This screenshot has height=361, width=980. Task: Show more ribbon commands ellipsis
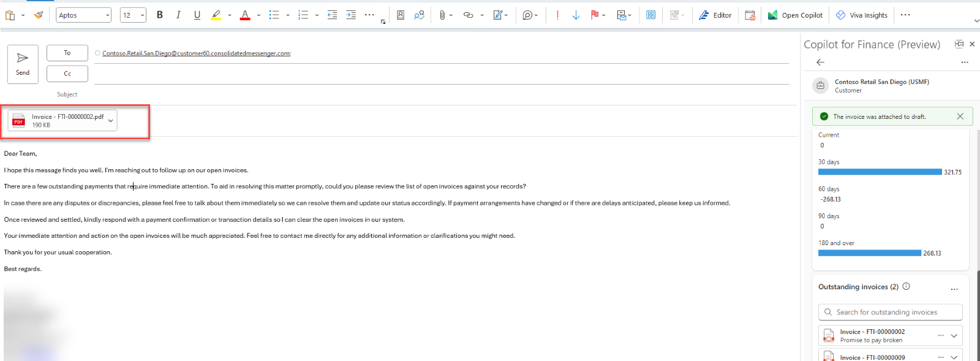click(x=905, y=15)
